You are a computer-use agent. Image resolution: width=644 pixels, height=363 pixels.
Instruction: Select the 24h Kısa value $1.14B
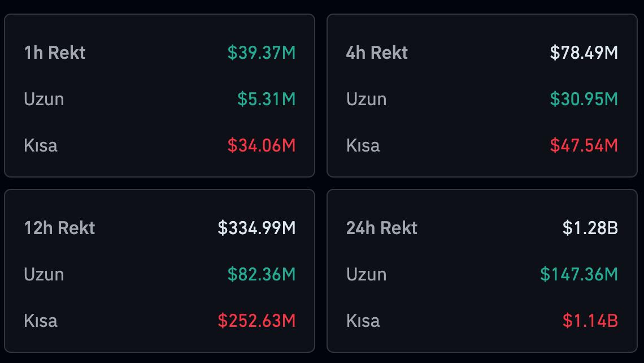click(590, 321)
